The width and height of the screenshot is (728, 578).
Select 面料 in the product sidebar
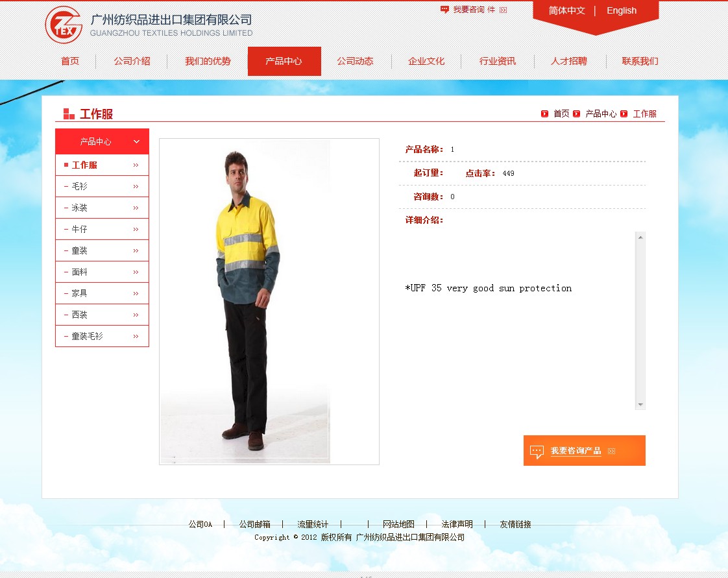click(x=80, y=272)
